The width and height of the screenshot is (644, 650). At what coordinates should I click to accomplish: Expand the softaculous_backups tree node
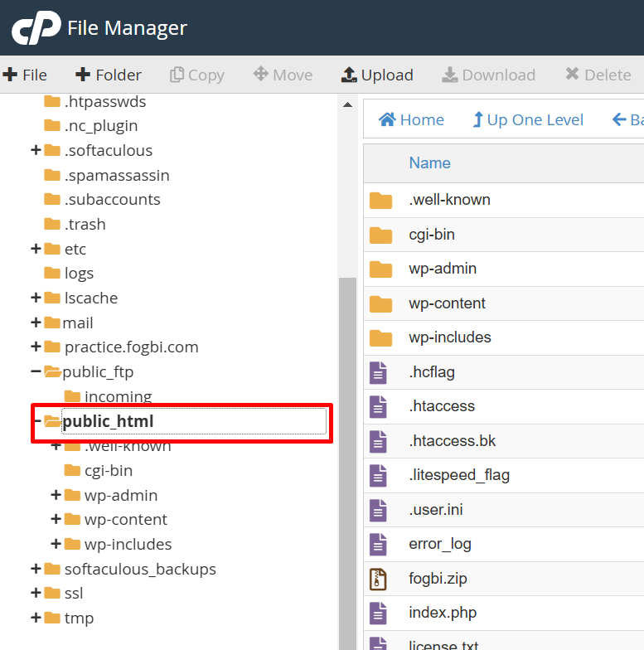36,569
